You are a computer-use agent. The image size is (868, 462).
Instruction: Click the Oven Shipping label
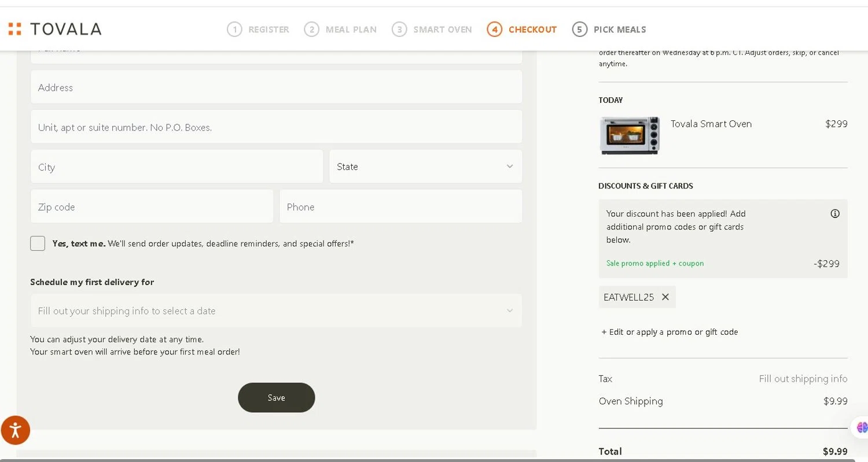pyautogui.click(x=631, y=401)
